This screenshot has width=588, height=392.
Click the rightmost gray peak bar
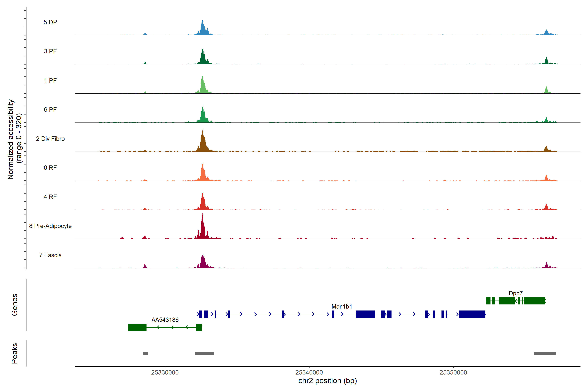click(x=545, y=353)
